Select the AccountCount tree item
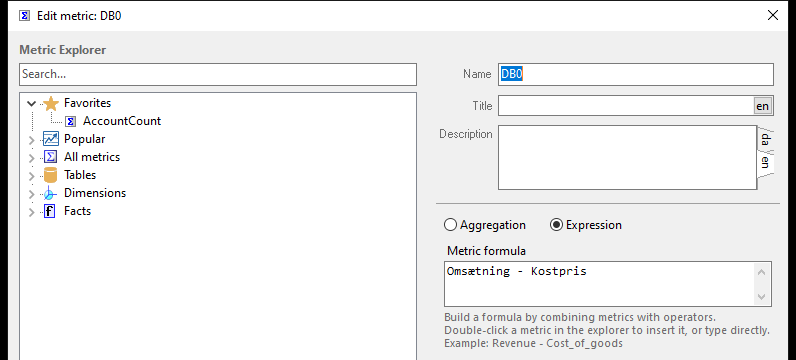Viewport: 796px width, 360px height. tap(122, 121)
